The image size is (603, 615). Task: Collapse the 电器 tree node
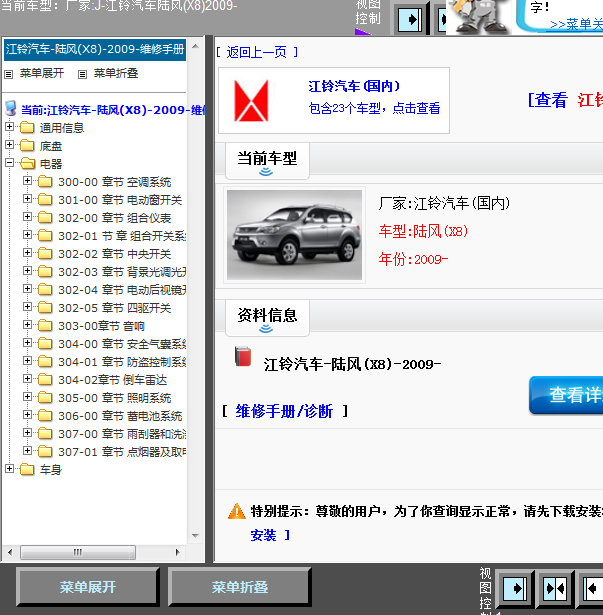[x=9, y=162]
